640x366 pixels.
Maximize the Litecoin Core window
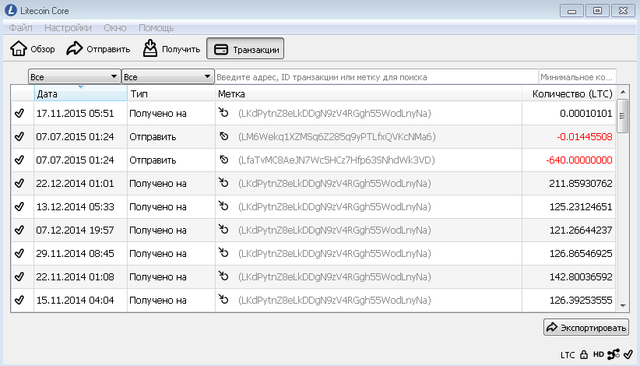pos(597,11)
